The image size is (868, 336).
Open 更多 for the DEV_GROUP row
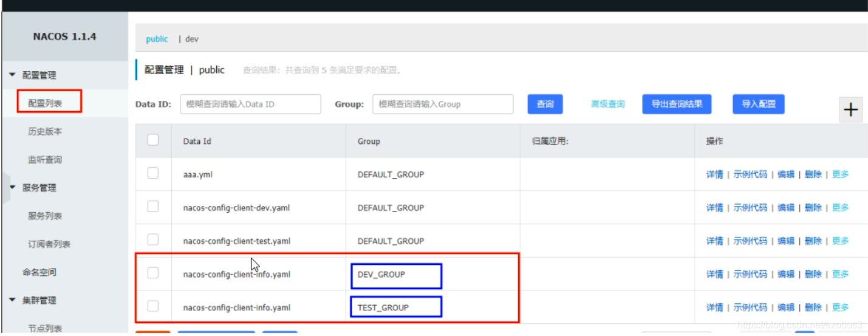tap(841, 274)
